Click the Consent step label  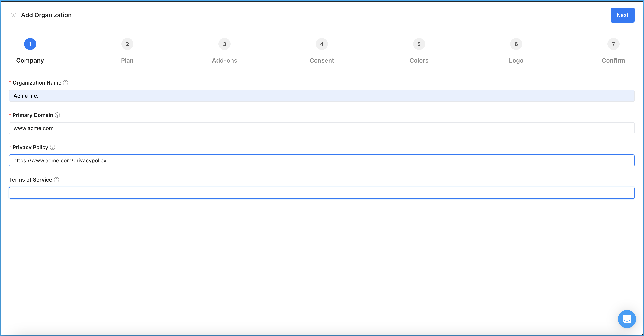click(x=322, y=60)
